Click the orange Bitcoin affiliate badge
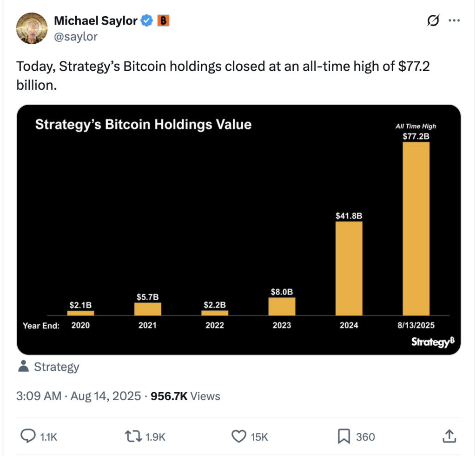Image resolution: width=476 pixels, height=456 pixels. pos(163,20)
